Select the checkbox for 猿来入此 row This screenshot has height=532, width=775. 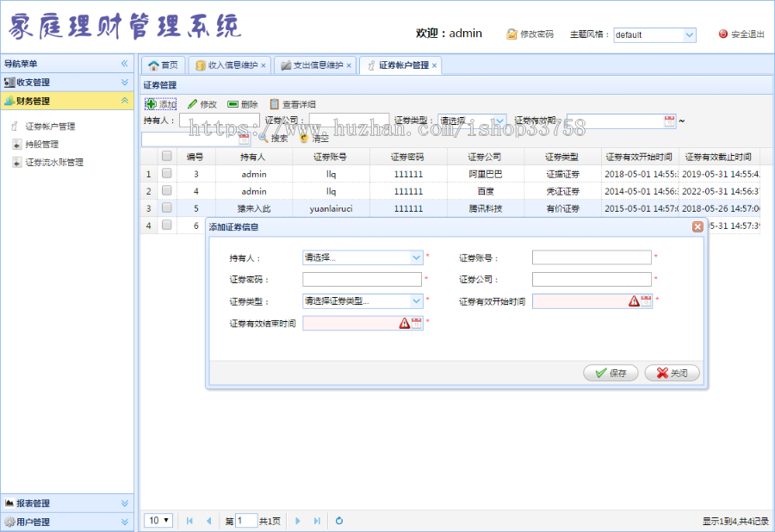coord(166,207)
